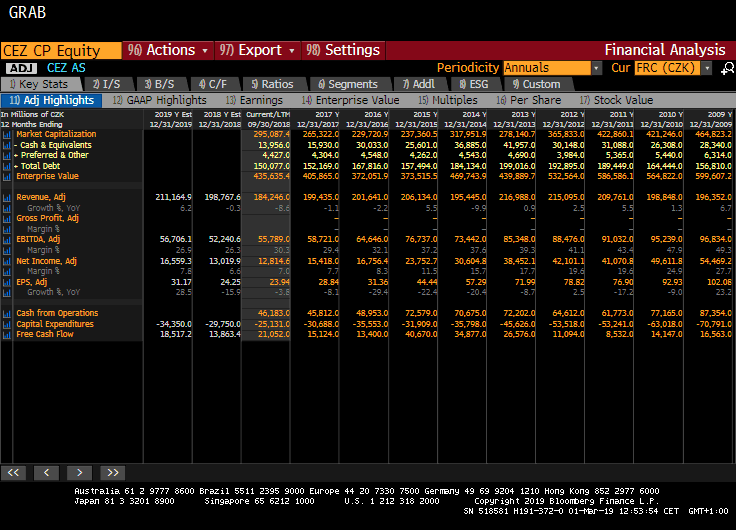This screenshot has height=530, width=736.
Task: Select the Multiples sub-tab
Action: 448,100
